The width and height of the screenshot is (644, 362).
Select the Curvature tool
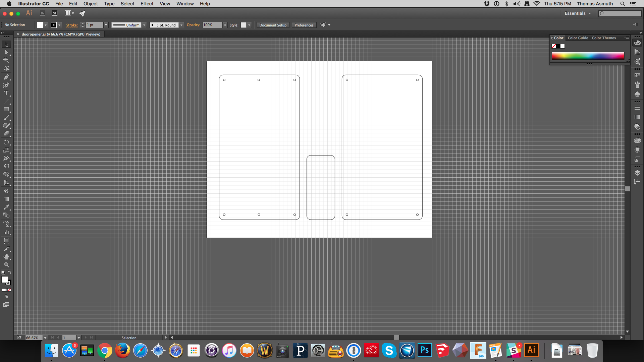click(x=6, y=85)
